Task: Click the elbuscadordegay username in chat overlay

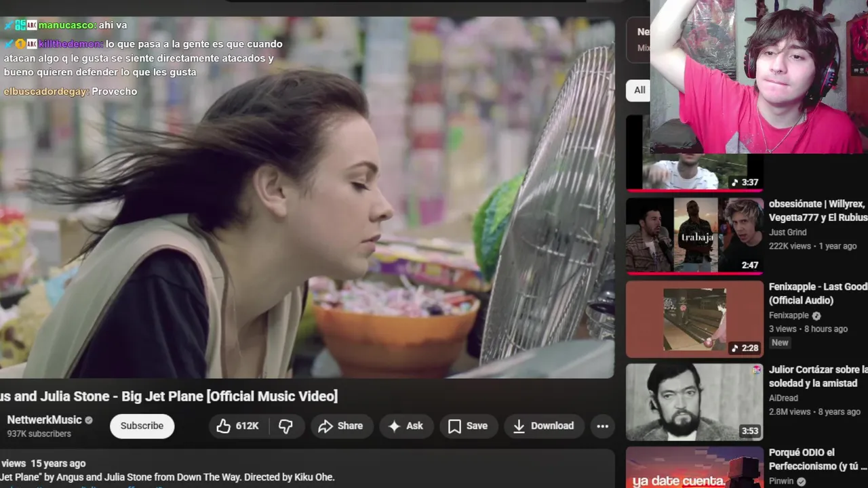Action: coord(46,91)
